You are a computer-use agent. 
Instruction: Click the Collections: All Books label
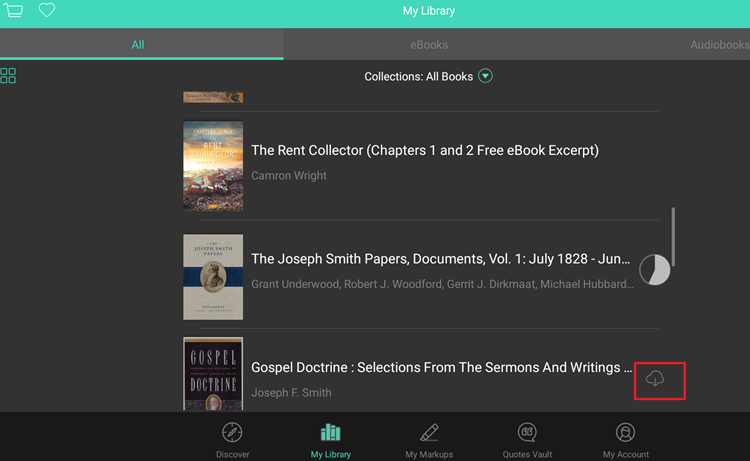[419, 77]
